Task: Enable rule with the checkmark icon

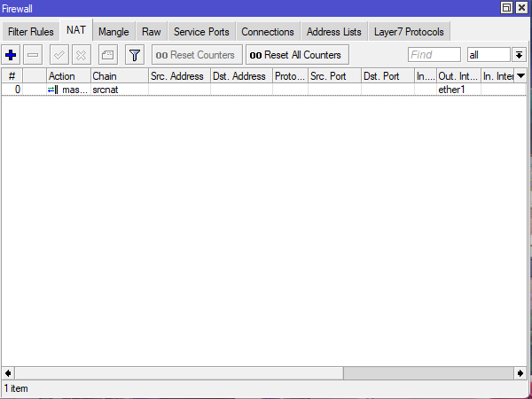Action: (59, 55)
